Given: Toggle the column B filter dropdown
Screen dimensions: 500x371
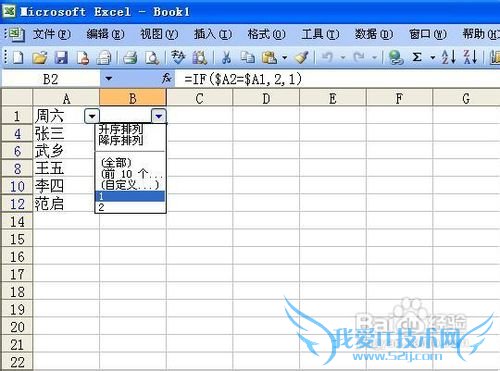Looking at the screenshot, I should click(x=159, y=116).
